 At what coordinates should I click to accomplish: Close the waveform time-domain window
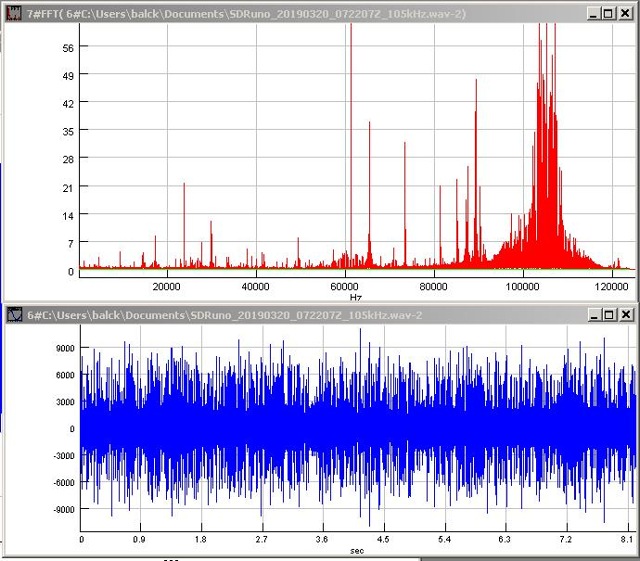(x=626, y=314)
